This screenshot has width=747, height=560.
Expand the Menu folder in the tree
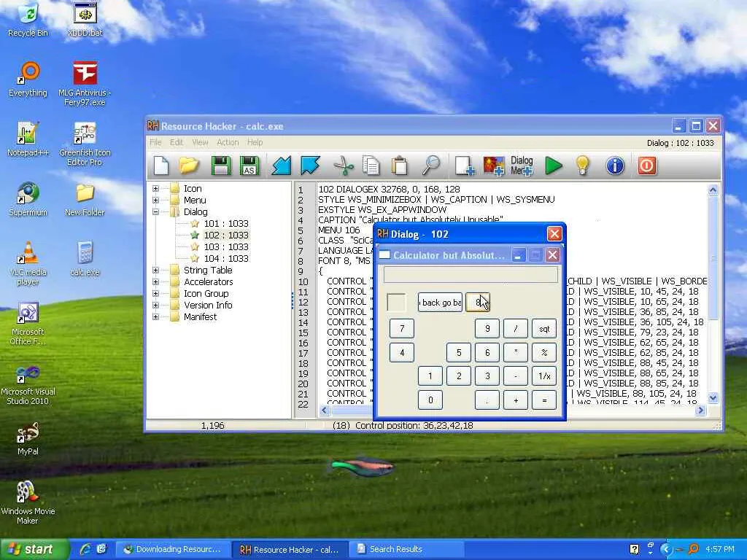tap(155, 200)
